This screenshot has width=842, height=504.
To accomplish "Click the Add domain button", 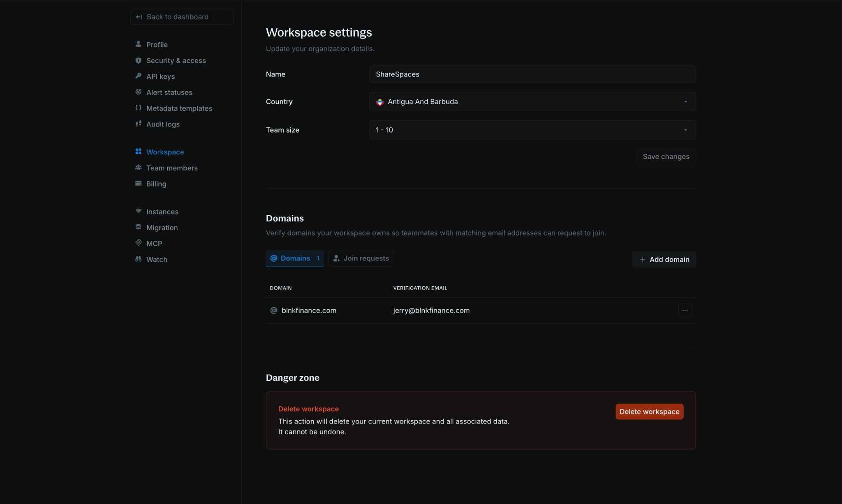I will click(x=664, y=260).
